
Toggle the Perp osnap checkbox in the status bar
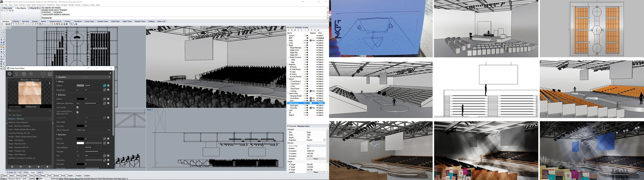point(39,176)
